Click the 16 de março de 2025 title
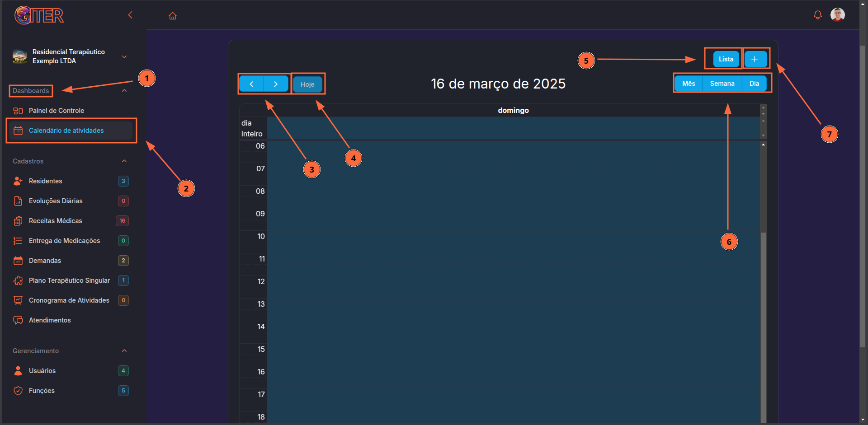868x425 pixels. pos(498,84)
